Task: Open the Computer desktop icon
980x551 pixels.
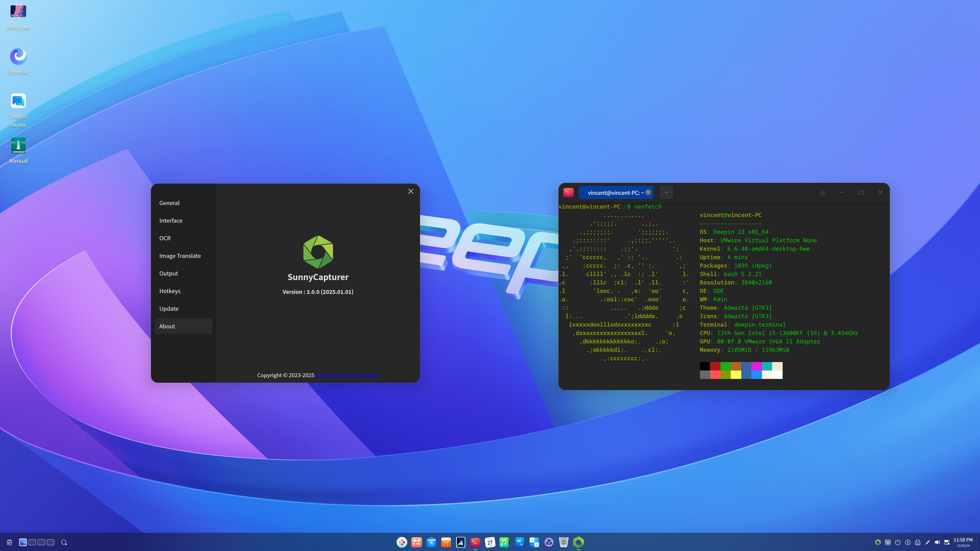Action: click(18, 17)
